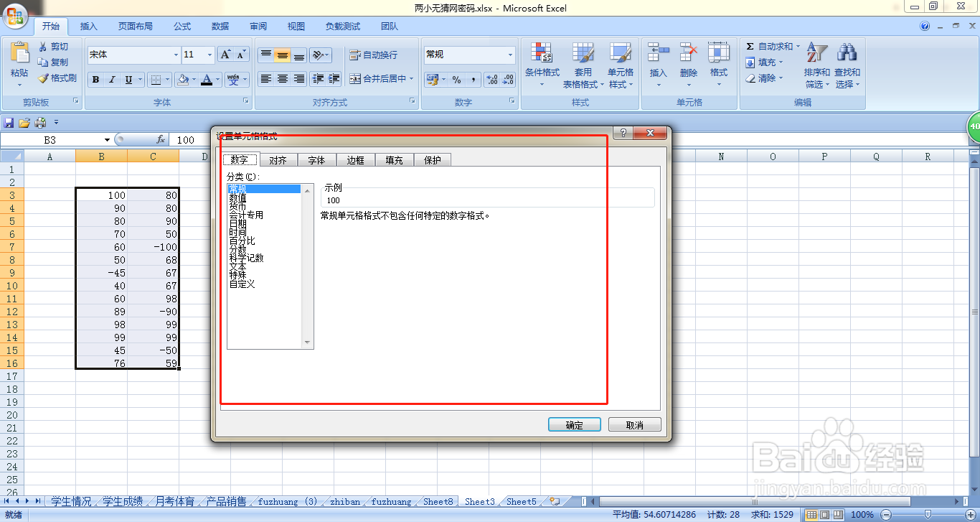
Task: Open the font group dialog launcher
Action: [x=246, y=102]
